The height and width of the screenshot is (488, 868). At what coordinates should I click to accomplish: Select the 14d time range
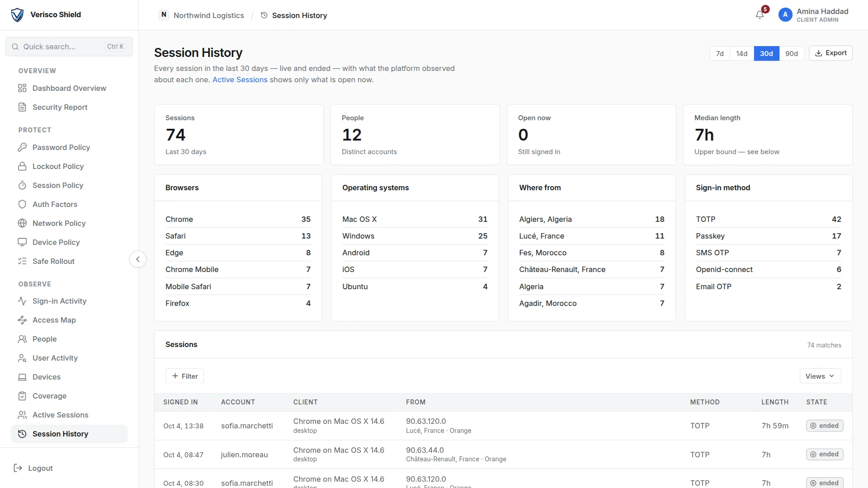point(742,53)
